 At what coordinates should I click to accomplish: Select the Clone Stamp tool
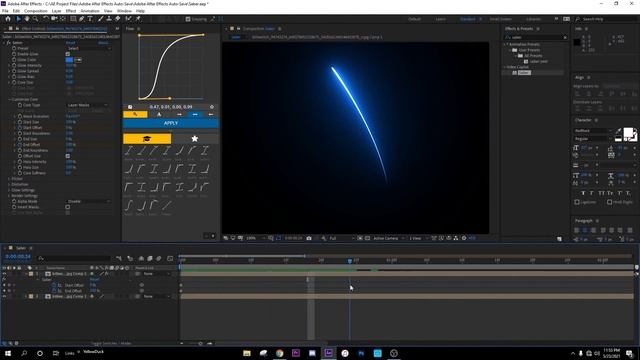(x=109, y=19)
